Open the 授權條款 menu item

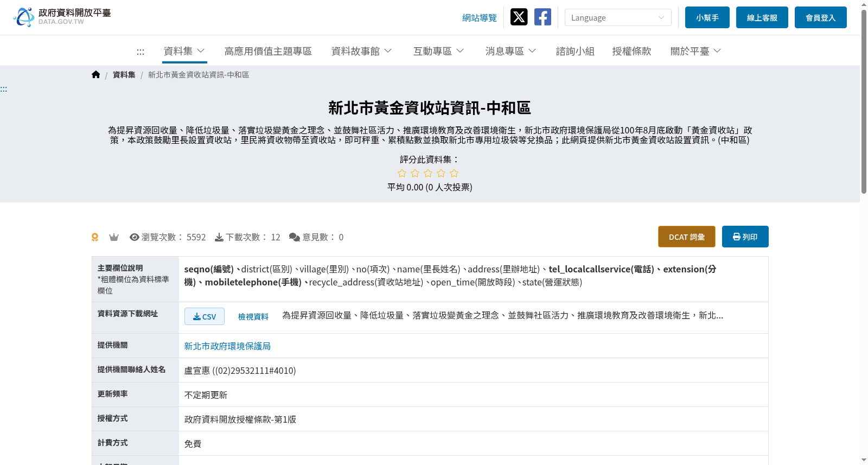631,51
